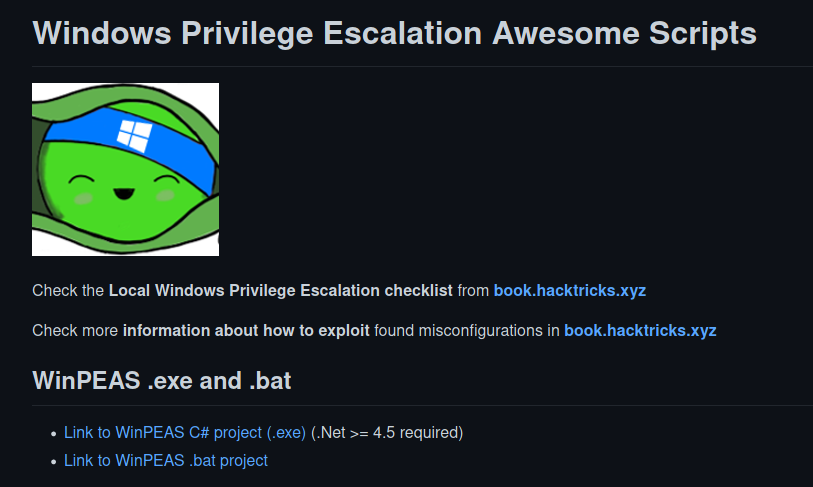The height and width of the screenshot is (487, 813).
Task: Open book.hacktricks.xyz link after the checklist text
Action: point(569,291)
